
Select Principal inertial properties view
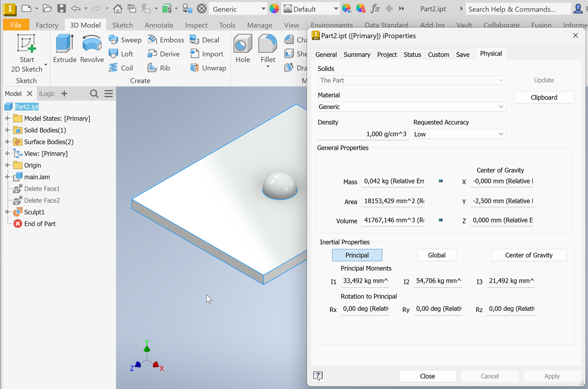click(357, 255)
